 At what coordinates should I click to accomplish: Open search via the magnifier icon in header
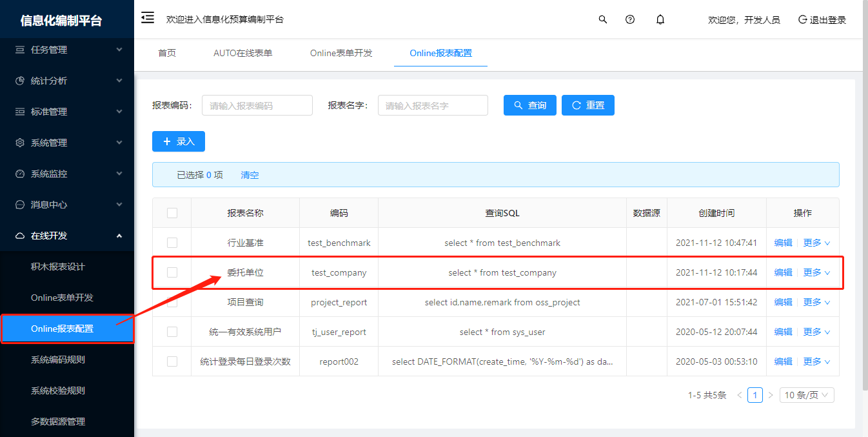pyautogui.click(x=603, y=19)
